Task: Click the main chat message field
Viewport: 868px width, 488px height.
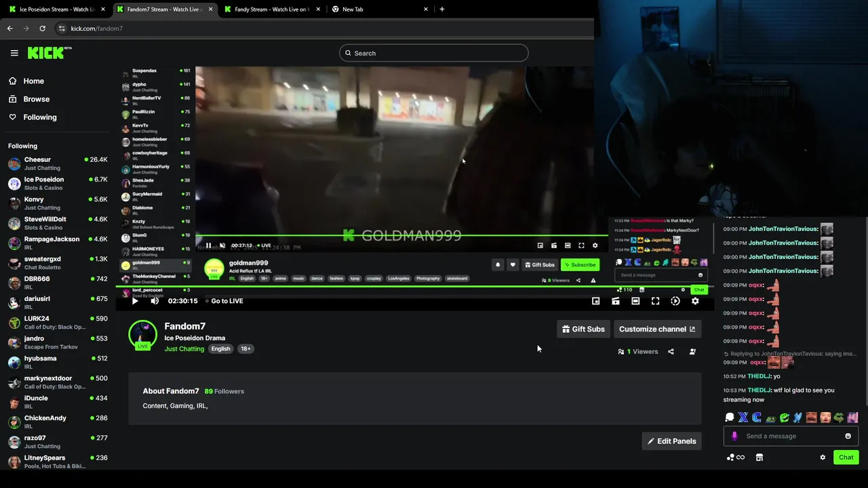Action: tap(791, 436)
